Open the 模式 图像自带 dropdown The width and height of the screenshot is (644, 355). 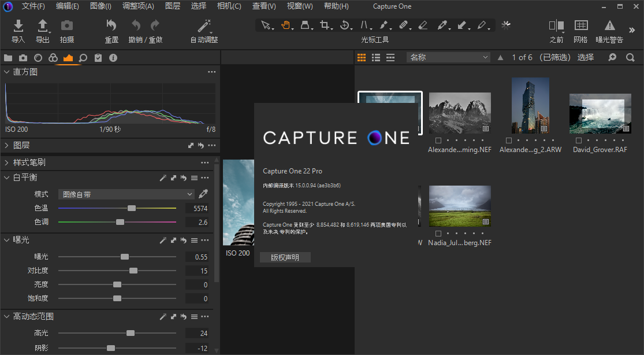(126, 194)
